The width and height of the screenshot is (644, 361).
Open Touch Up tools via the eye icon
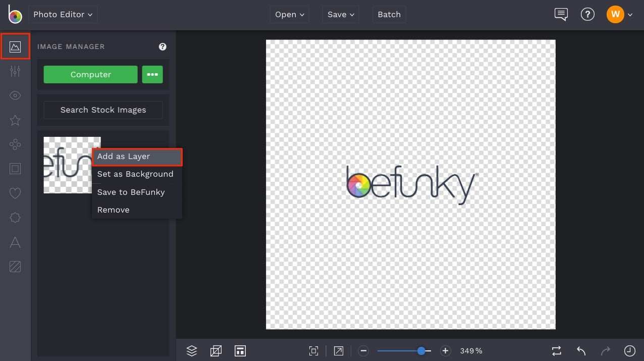pos(15,95)
